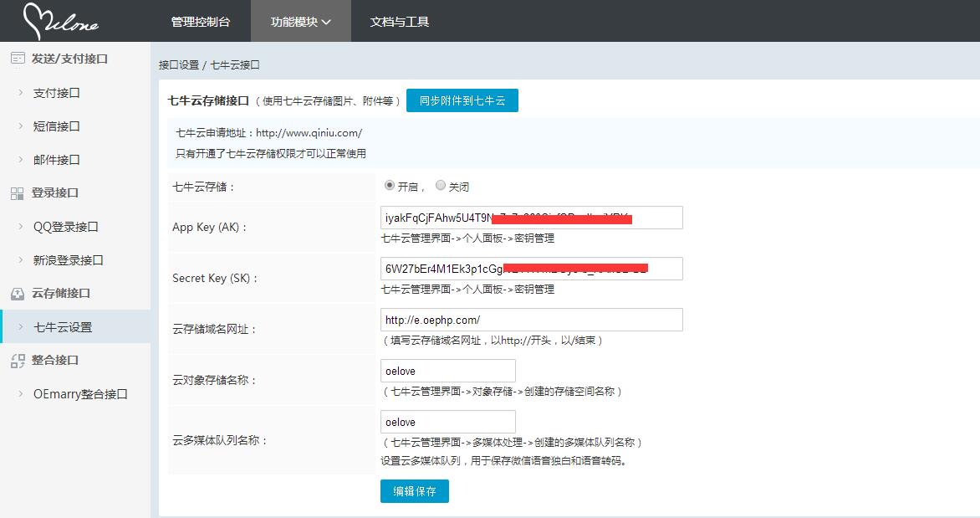The image size is (980, 518).
Task: Click the 云对象存储名称 input field
Action: click(x=447, y=371)
